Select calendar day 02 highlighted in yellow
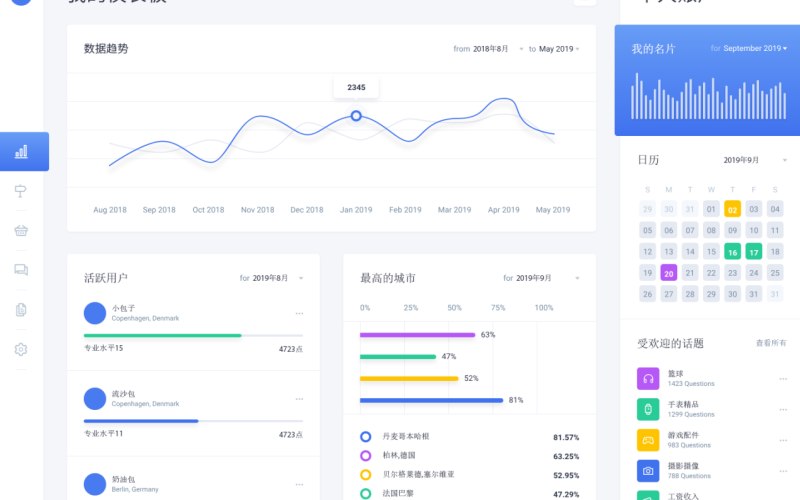Image resolution: width=800 pixels, height=500 pixels. click(x=732, y=209)
